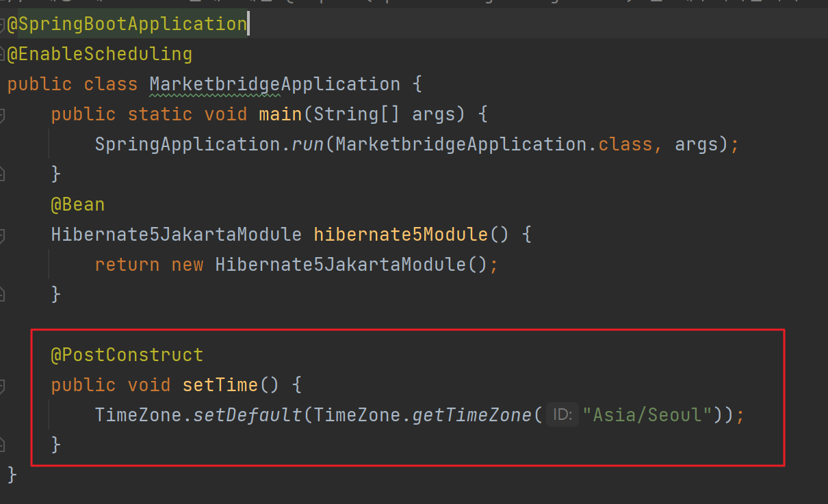The image size is (828, 504).
Task: Click the 'return' keyword
Action: coord(127,265)
